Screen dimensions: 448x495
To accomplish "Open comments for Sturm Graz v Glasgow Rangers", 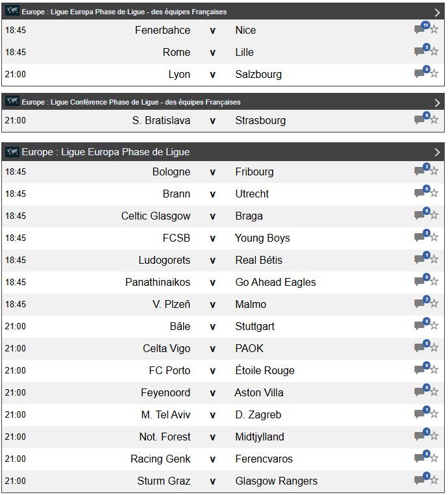I will [x=420, y=481].
